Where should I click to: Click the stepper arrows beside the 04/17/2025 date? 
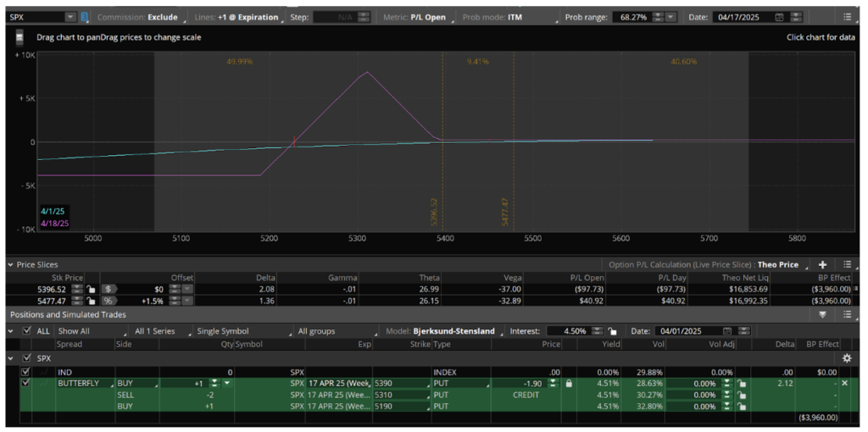[796, 17]
